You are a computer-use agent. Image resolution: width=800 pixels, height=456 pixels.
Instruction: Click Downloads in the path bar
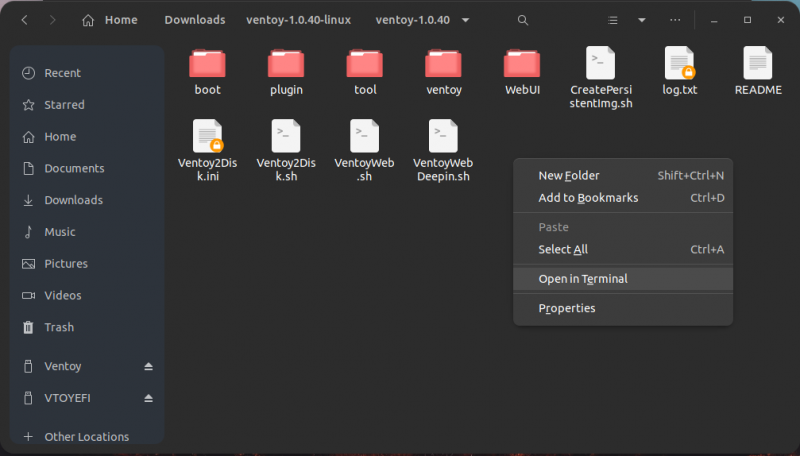(195, 20)
